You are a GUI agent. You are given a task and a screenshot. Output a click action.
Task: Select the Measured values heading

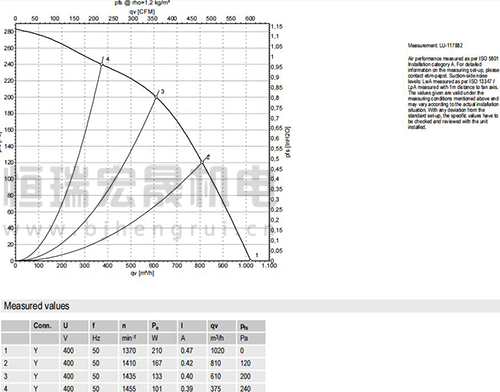point(36,306)
